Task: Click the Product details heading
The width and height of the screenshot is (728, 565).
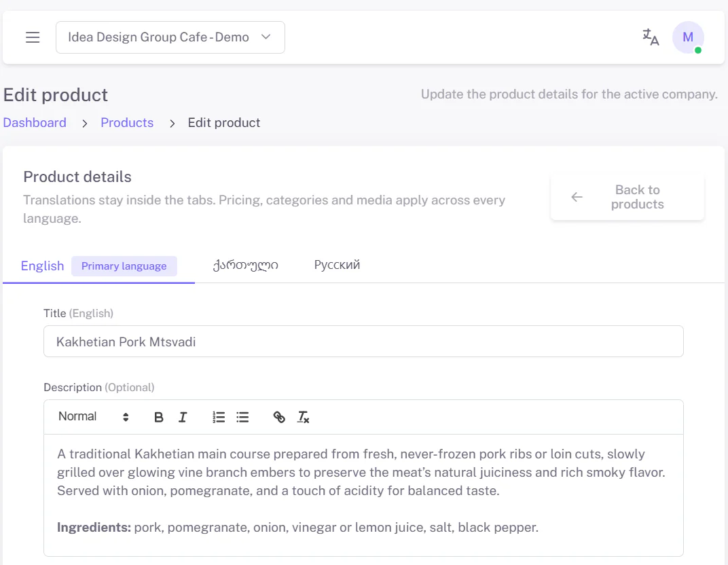Action: 77,177
